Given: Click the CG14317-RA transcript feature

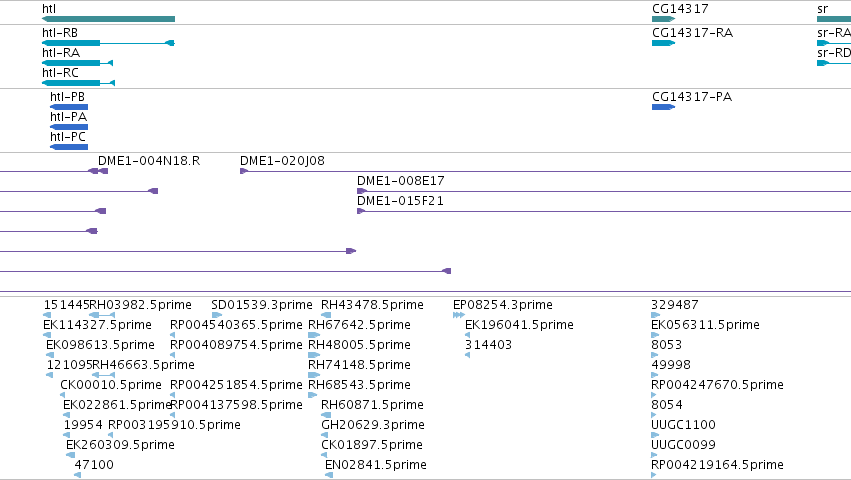Looking at the screenshot, I should (x=663, y=43).
